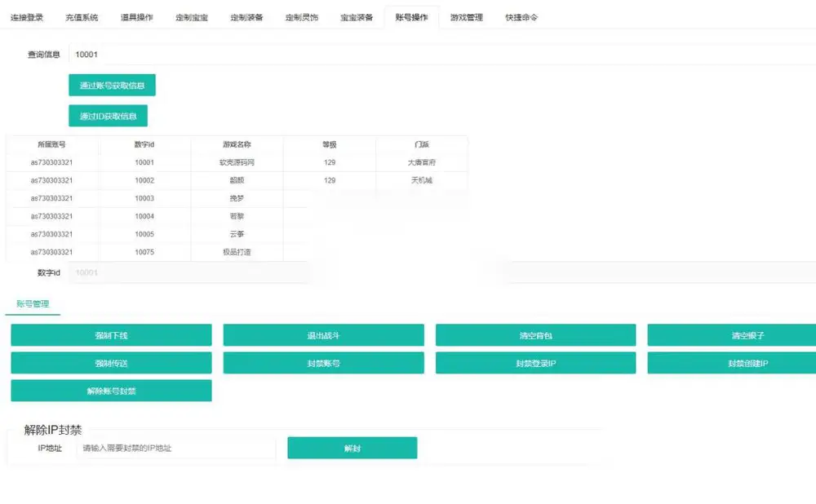Click the game name 极品打造
816x504 pixels.
click(237, 252)
